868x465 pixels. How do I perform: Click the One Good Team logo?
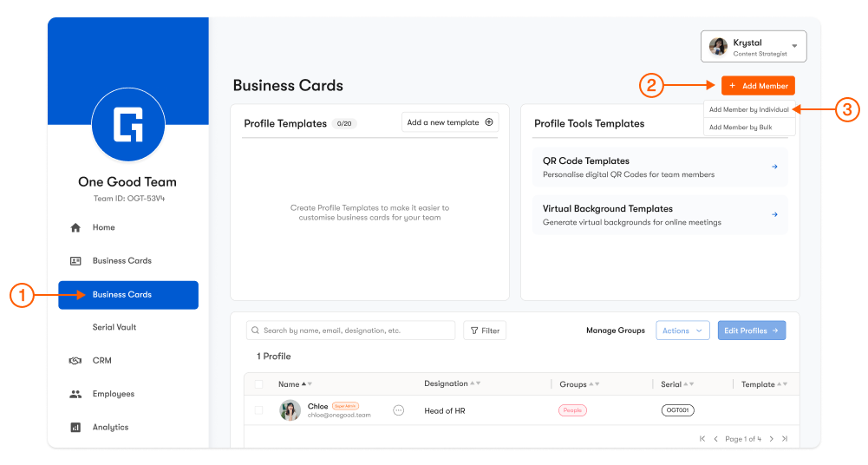click(x=127, y=126)
